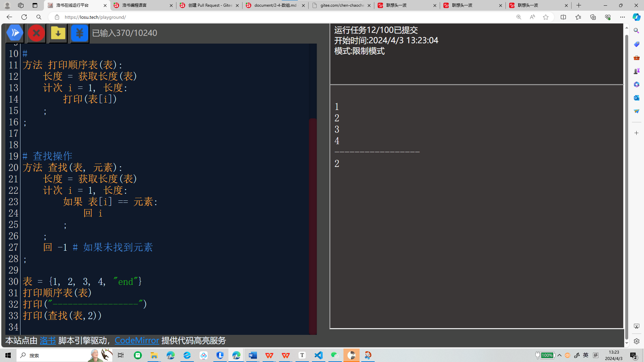Click the blue Losu symbol toolbar button
Screen dimensions: 644x362
pyautogui.click(x=79, y=33)
